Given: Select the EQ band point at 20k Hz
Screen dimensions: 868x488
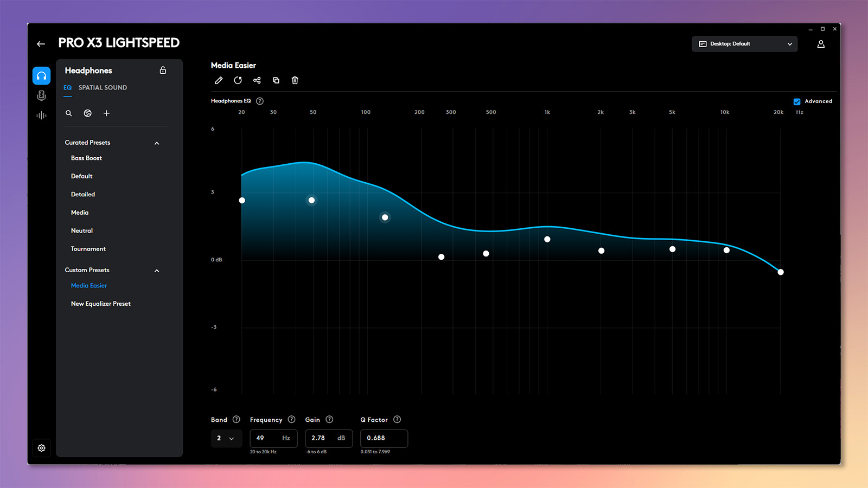Looking at the screenshot, I should 781,272.
